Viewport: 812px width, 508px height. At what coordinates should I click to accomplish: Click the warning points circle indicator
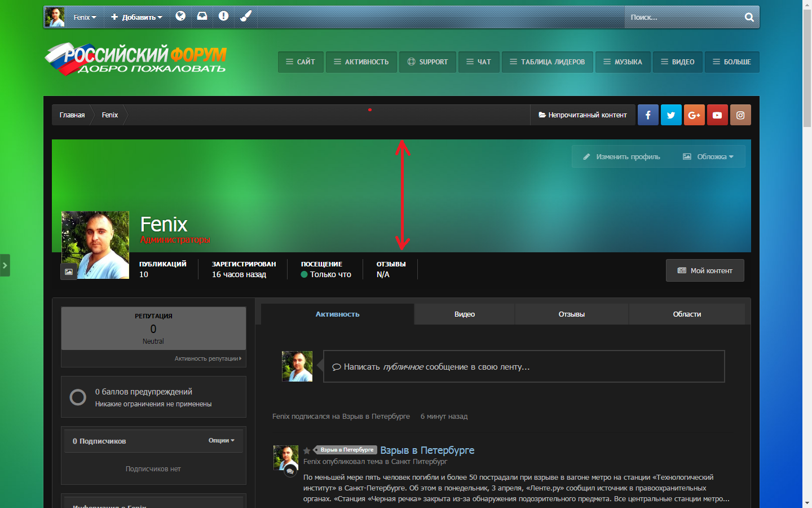78,397
